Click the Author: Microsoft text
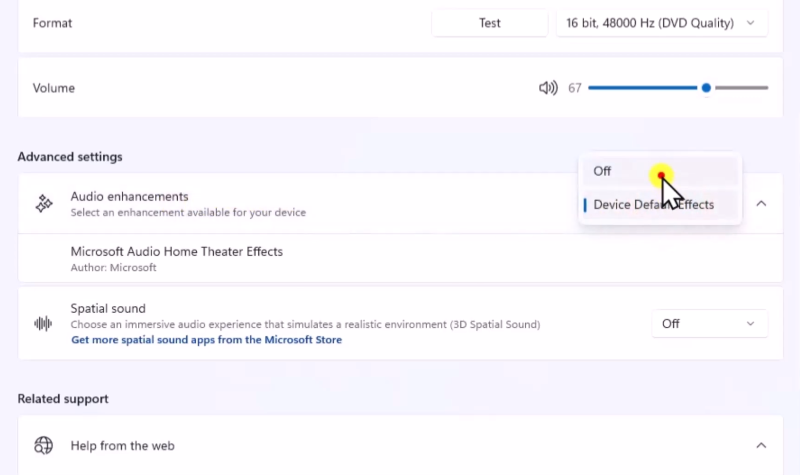This screenshot has height=475, width=800. click(x=113, y=267)
